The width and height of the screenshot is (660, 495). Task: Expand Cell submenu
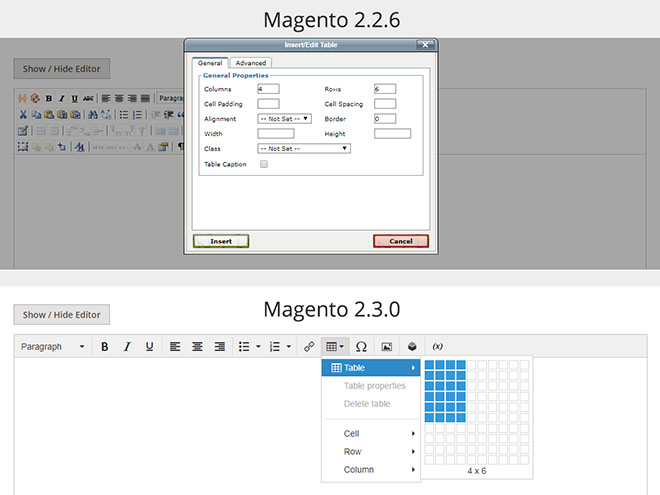click(x=371, y=434)
